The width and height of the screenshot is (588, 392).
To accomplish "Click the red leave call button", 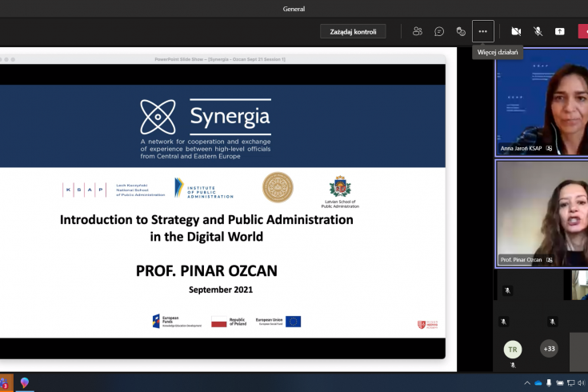I will (583, 31).
